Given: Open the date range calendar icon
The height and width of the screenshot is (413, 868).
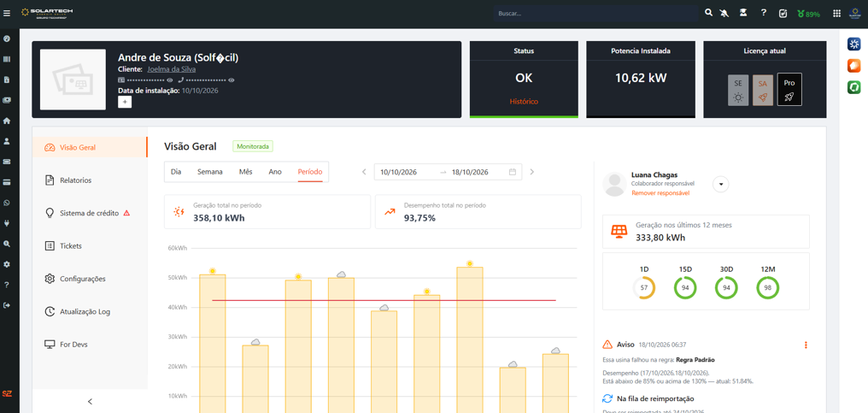Looking at the screenshot, I should 513,172.
